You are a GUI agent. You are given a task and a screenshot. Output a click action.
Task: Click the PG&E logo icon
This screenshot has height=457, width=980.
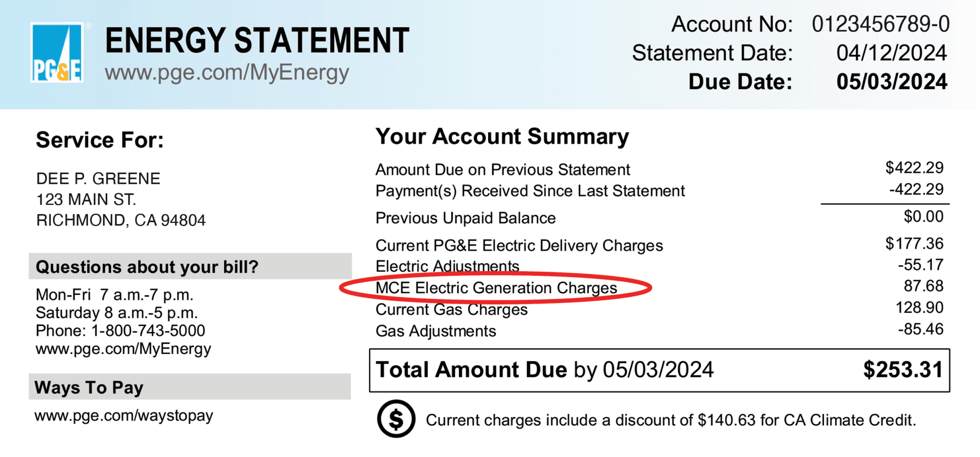click(x=57, y=53)
